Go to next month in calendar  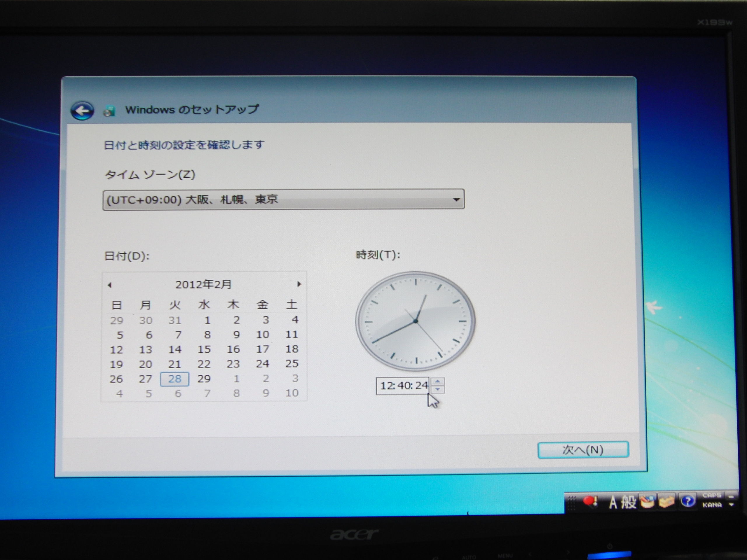click(299, 284)
